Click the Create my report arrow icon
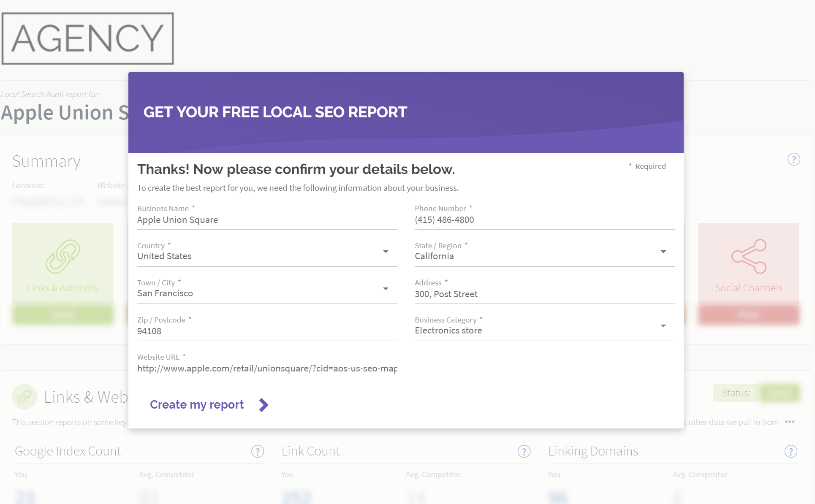Image resolution: width=815 pixels, height=504 pixels. (264, 405)
